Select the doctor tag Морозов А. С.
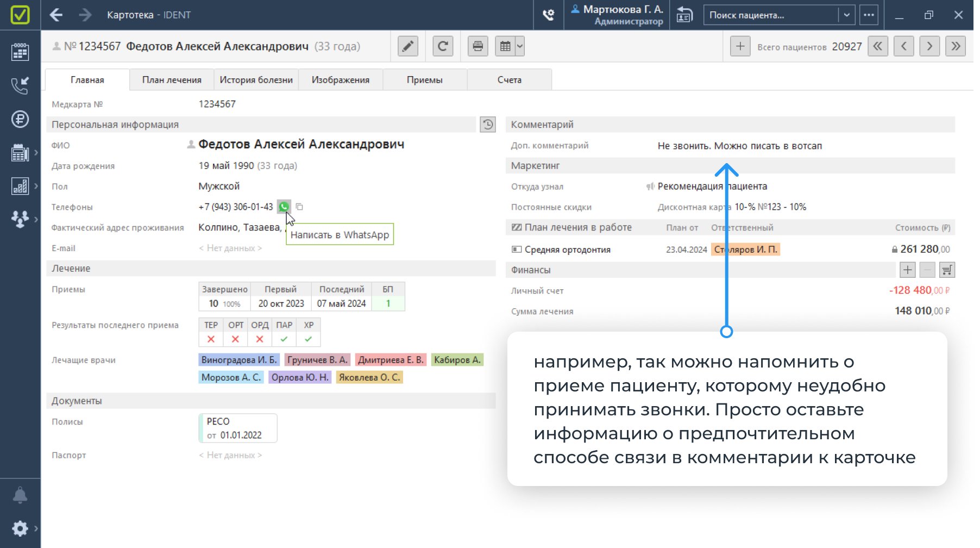This screenshot has height=548, width=980. click(231, 377)
